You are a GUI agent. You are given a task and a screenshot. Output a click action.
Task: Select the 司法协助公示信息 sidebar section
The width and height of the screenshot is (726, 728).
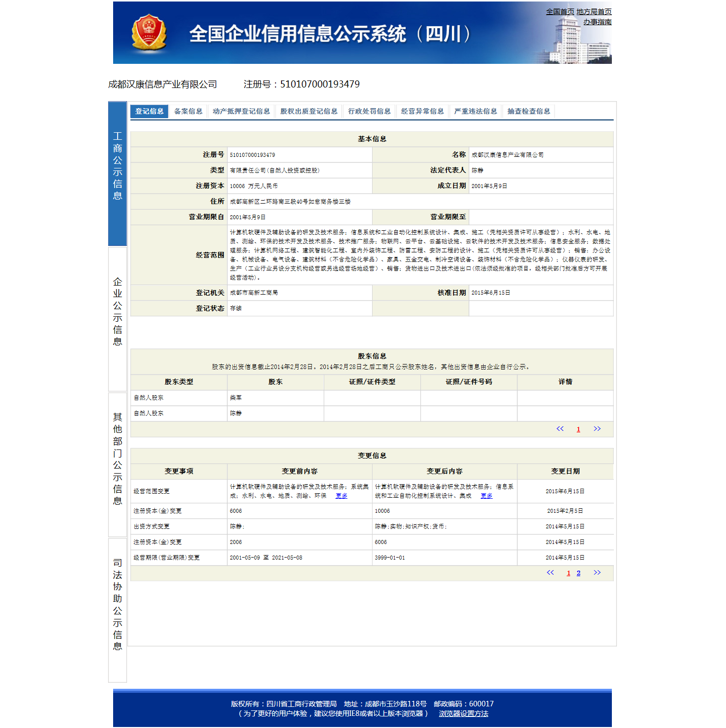tap(117, 610)
